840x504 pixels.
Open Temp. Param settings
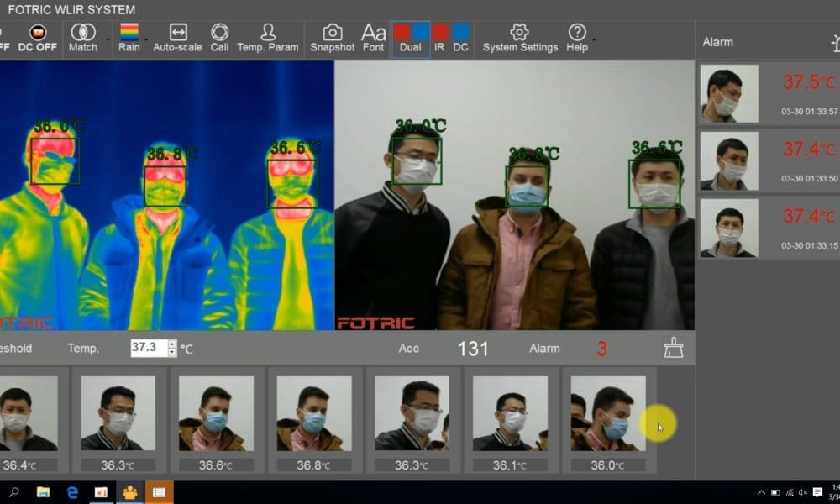tap(268, 37)
